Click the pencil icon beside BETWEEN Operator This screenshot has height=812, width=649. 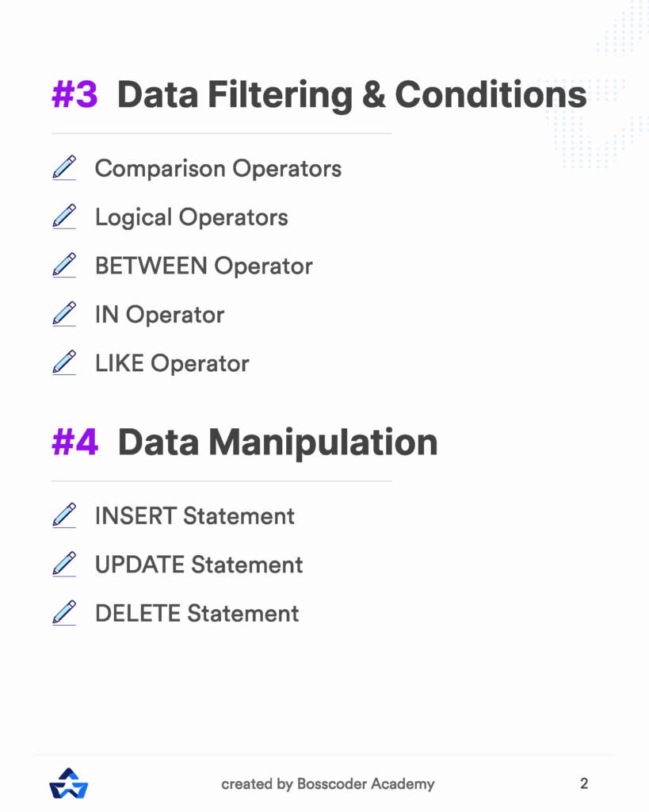pos(64,266)
